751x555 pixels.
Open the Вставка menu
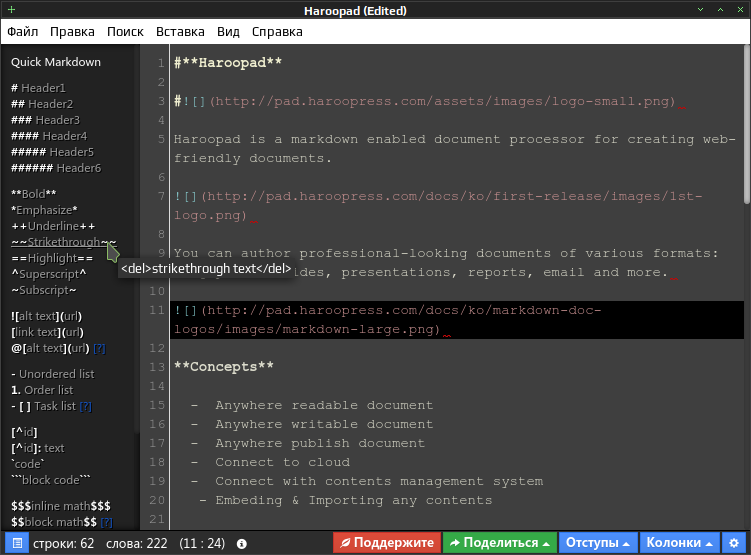(x=180, y=32)
